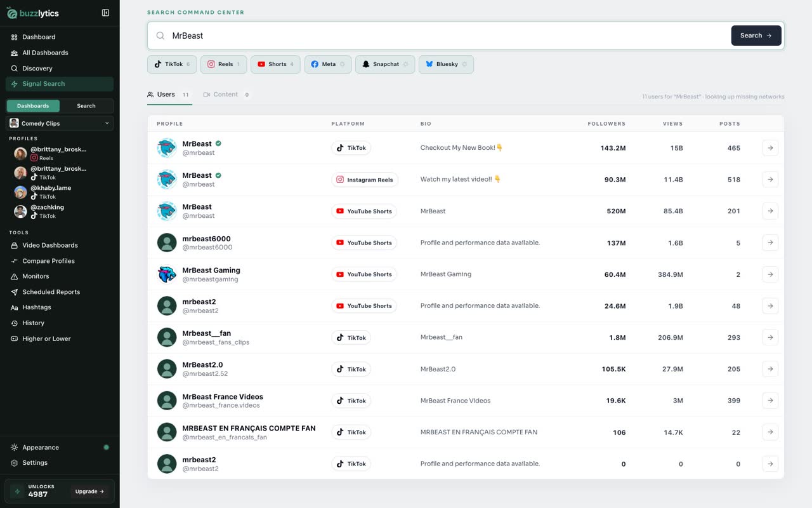The height and width of the screenshot is (508, 812).
Task: Click the Upgrade button
Action: click(89, 491)
